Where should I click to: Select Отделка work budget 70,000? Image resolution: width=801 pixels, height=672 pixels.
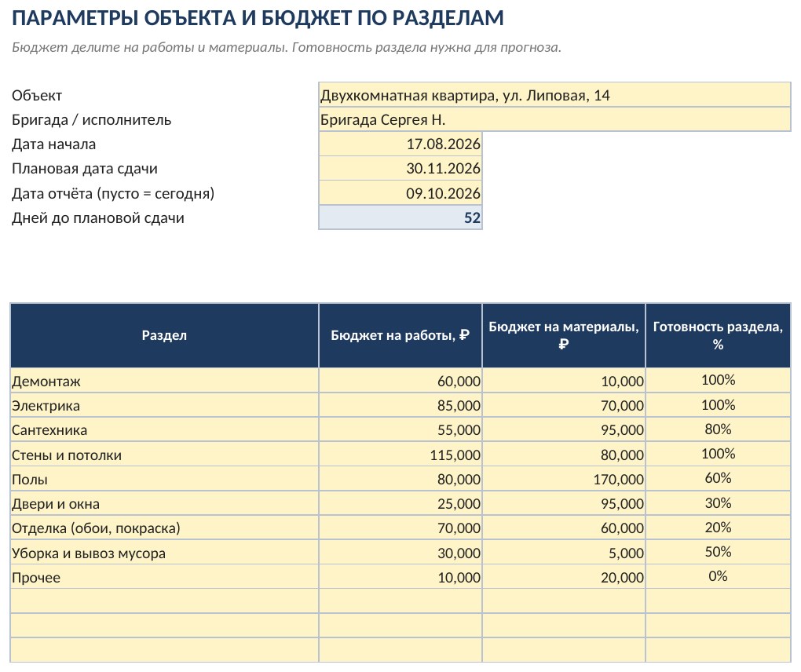[x=400, y=528]
